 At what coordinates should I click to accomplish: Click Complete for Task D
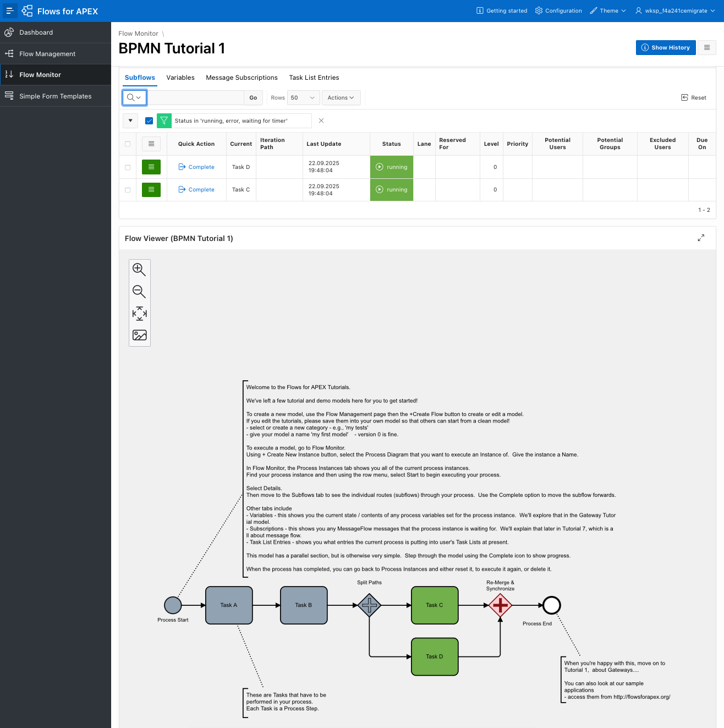[x=196, y=167]
